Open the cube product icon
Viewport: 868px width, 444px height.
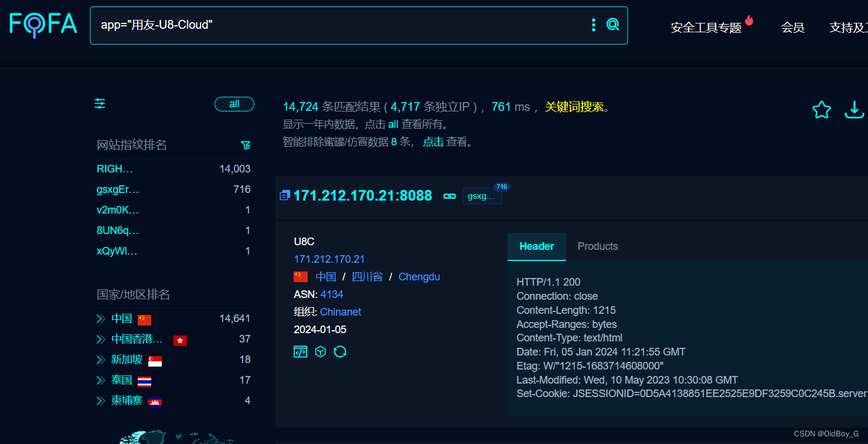[x=321, y=352]
